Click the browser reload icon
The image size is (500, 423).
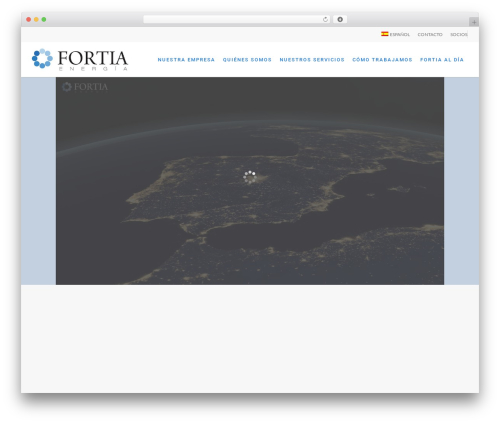(325, 19)
